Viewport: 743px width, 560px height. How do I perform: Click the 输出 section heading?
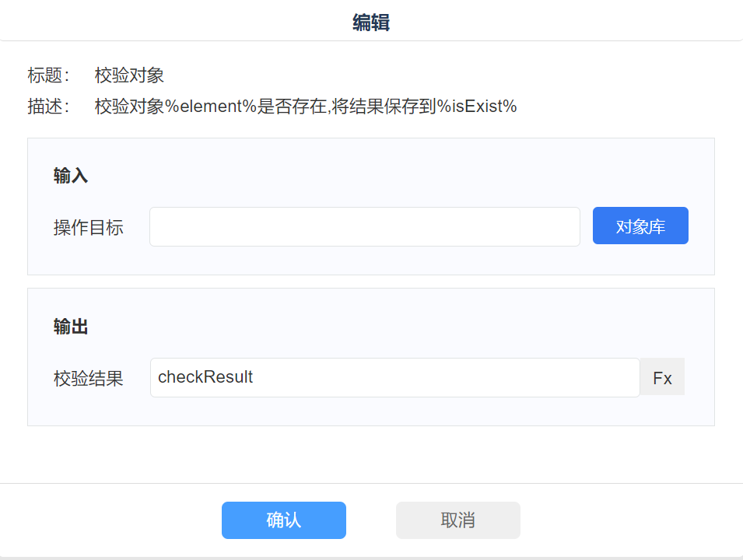[x=71, y=327]
